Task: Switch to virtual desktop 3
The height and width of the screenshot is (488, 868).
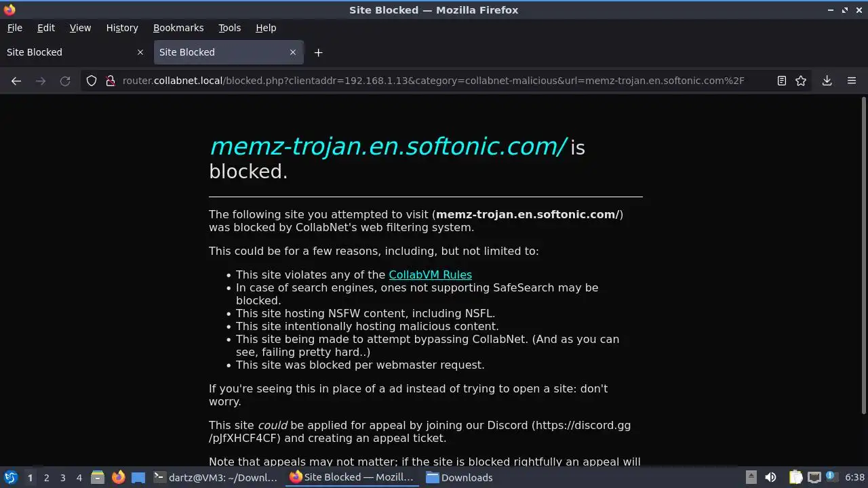Action: [62, 477]
